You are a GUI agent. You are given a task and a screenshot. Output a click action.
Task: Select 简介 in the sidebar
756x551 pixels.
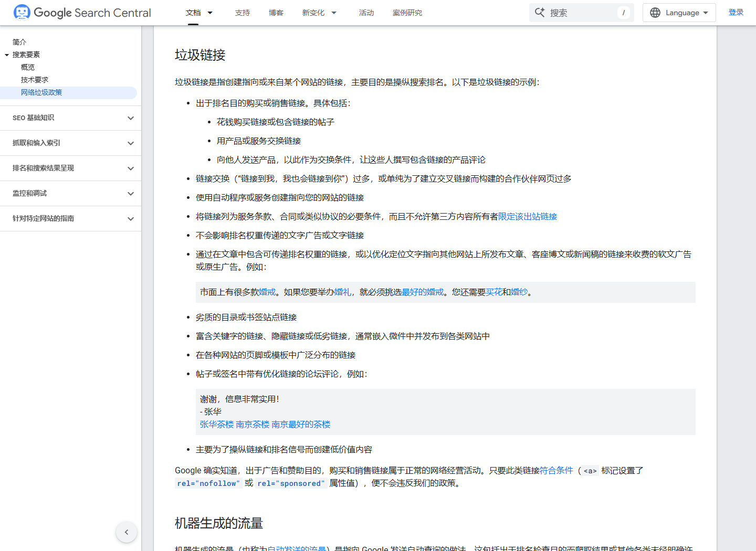(x=19, y=42)
